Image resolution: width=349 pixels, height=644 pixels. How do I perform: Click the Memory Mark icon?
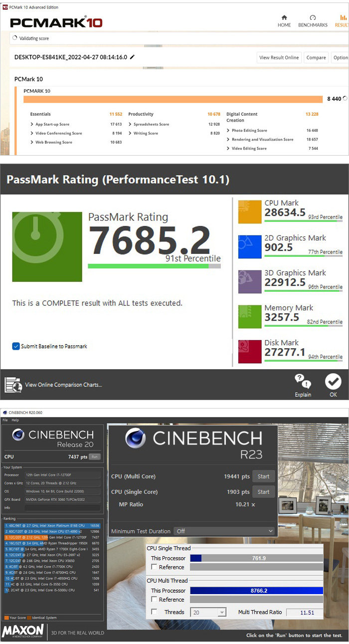(250, 316)
